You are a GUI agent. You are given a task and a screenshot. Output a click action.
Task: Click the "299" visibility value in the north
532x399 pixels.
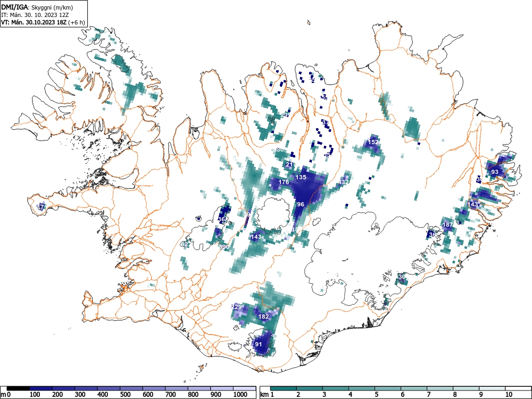(x=285, y=115)
